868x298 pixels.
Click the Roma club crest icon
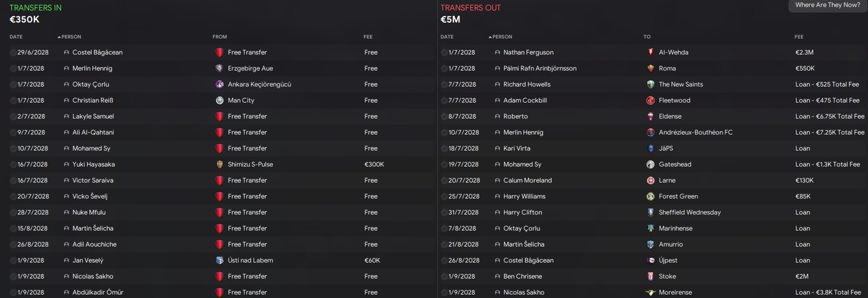[x=650, y=68]
